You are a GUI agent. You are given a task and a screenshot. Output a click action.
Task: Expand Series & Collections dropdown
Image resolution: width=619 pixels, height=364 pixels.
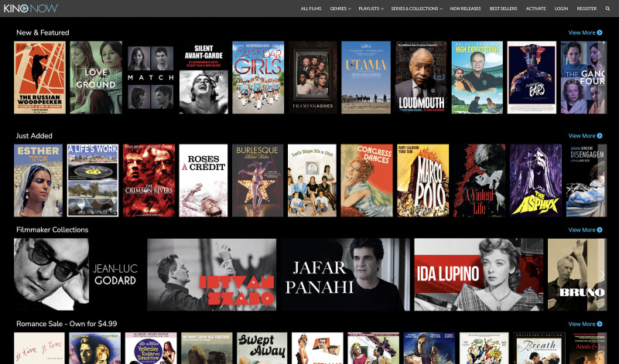416,9
